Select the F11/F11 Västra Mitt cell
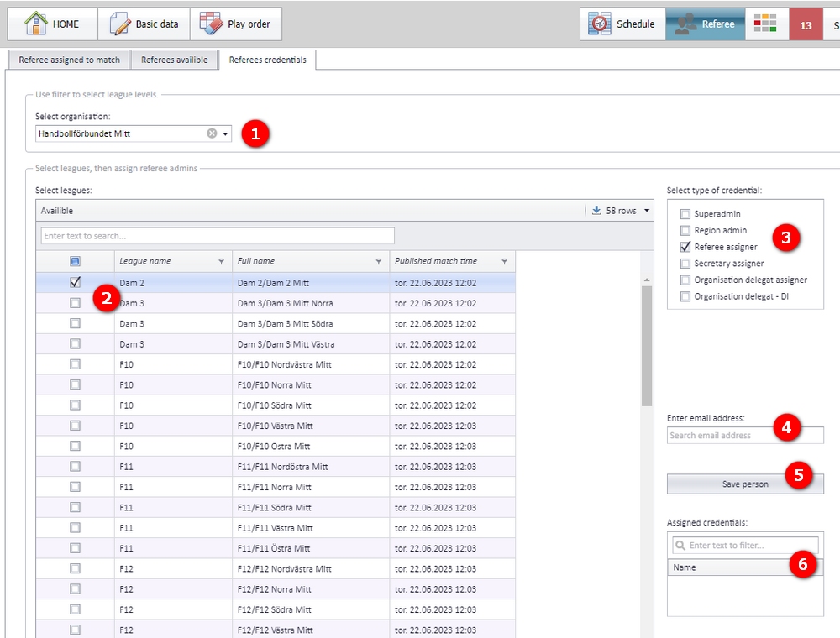 311,527
